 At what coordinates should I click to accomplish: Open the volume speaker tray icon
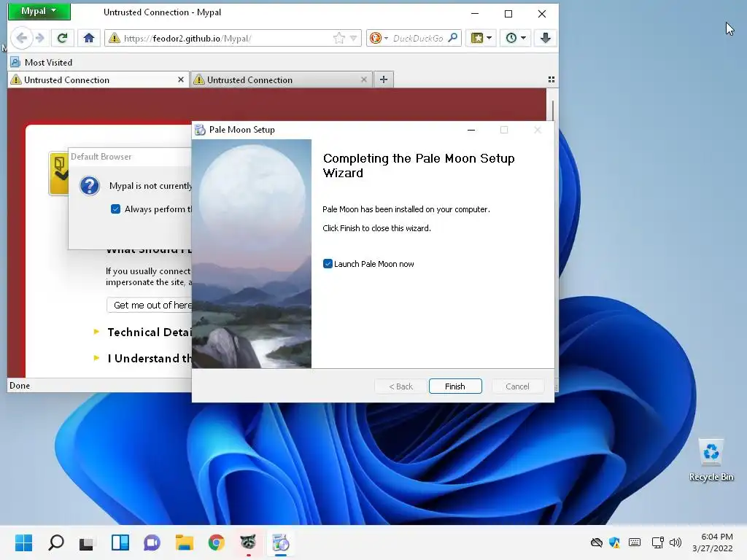coord(676,542)
